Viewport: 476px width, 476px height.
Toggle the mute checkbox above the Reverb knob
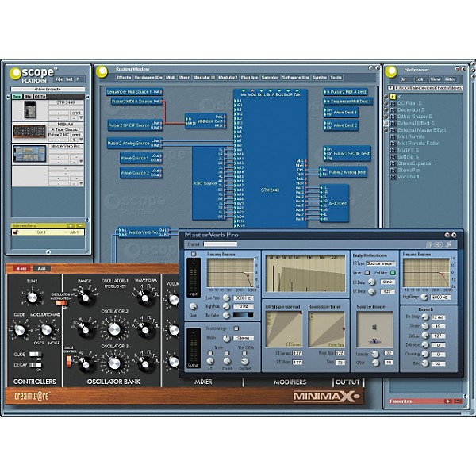point(227,353)
